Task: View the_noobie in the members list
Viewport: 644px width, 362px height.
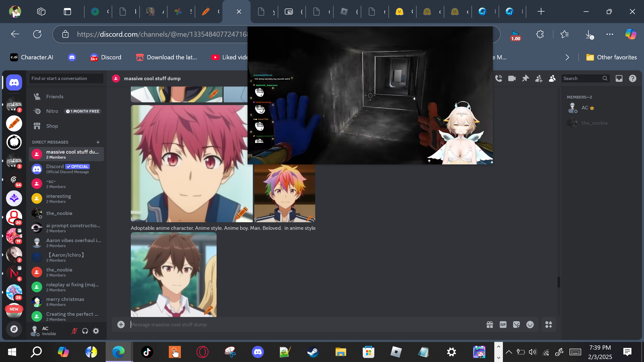Action: (601, 123)
